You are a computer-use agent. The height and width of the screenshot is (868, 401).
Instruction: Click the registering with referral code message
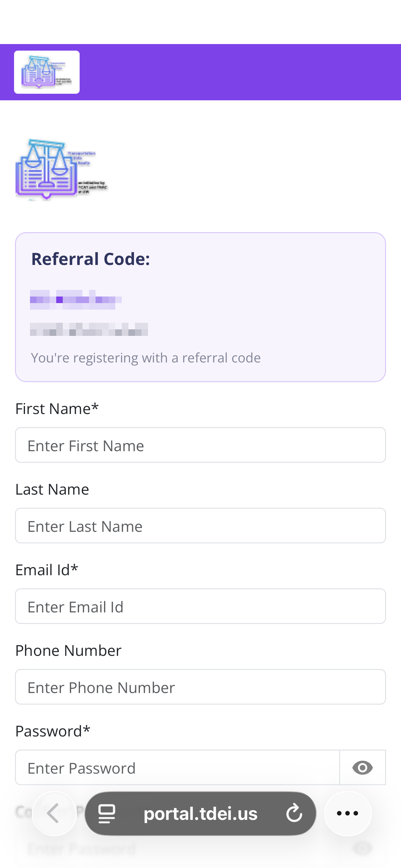click(x=146, y=358)
